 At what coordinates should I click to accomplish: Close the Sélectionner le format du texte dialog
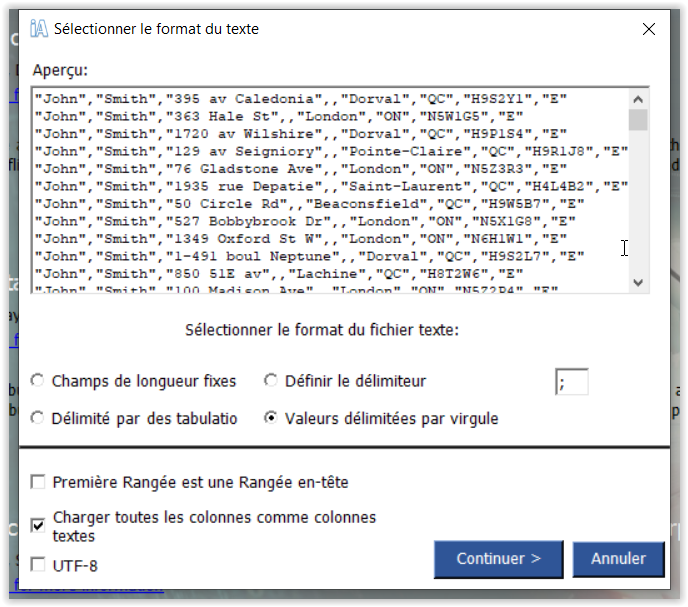(x=649, y=29)
